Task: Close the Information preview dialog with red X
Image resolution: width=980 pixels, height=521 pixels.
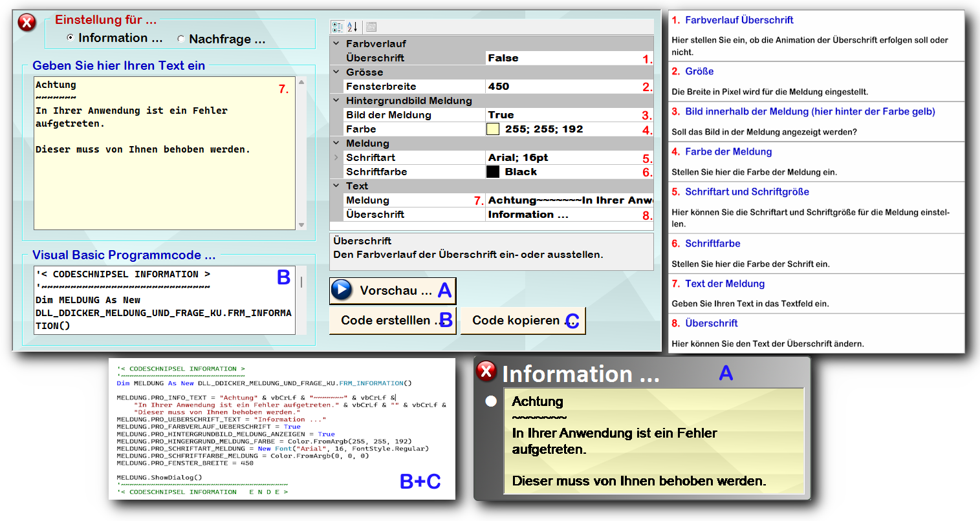Action: click(x=486, y=371)
